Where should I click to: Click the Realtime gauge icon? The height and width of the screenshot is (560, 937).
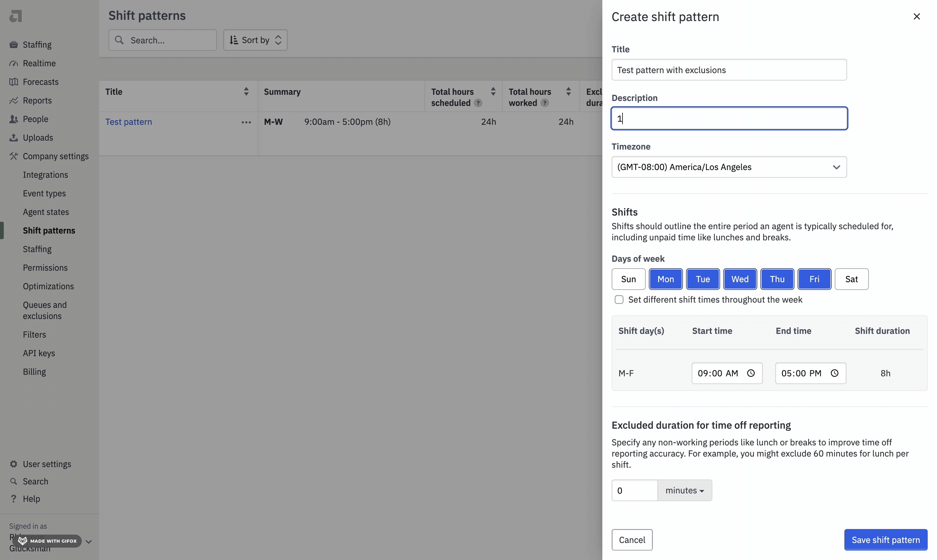pyautogui.click(x=14, y=63)
